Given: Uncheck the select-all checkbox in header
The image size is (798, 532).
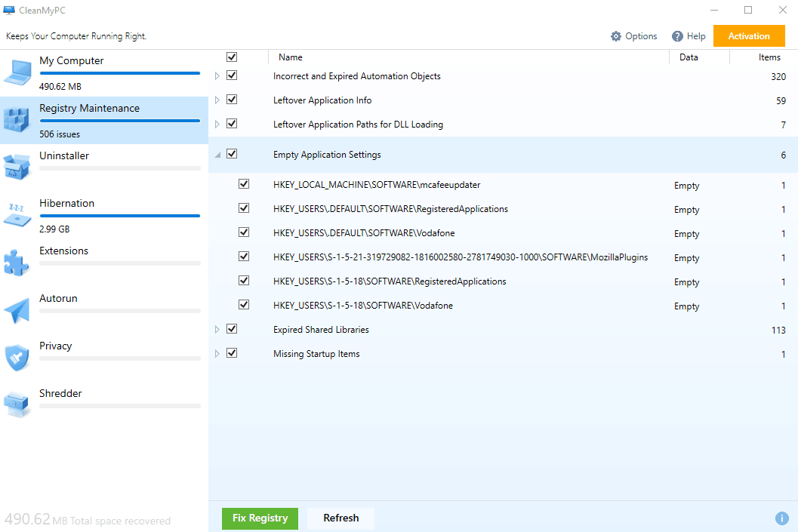Looking at the screenshot, I should 232,57.
